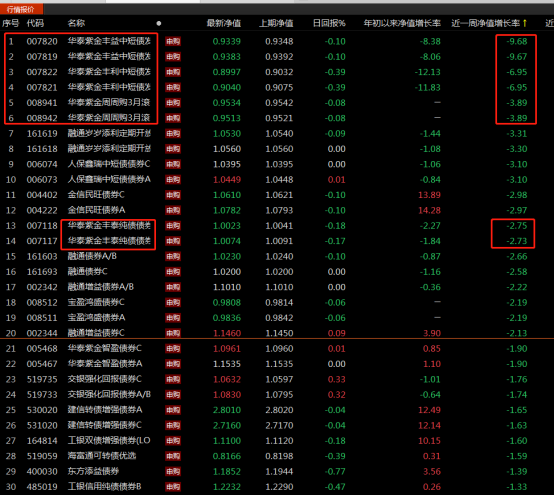The width and height of the screenshot is (554, 495).
Task: Click 申购 icon for fund 007822
Action: [x=173, y=72]
